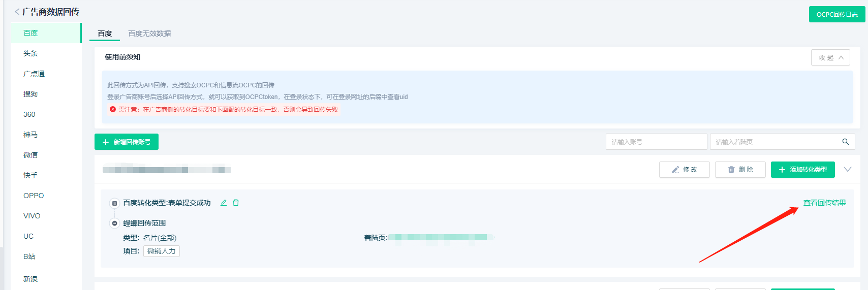Viewport: 868px width, 290px height.
Task: Click the round icon beside 螳螂回传范围
Action: click(x=115, y=223)
